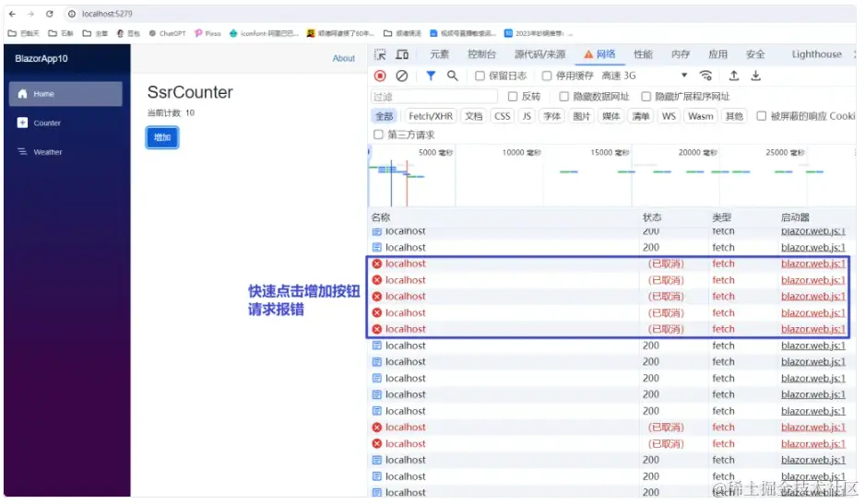Select the CSS filter chip
This screenshot has width=865, height=504.
click(502, 116)
